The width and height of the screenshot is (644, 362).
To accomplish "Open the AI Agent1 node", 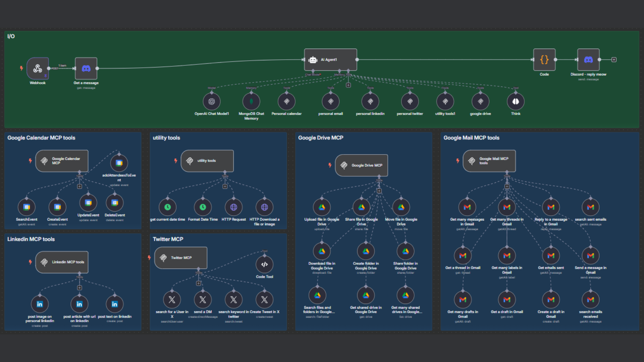I will click(330, 60).
